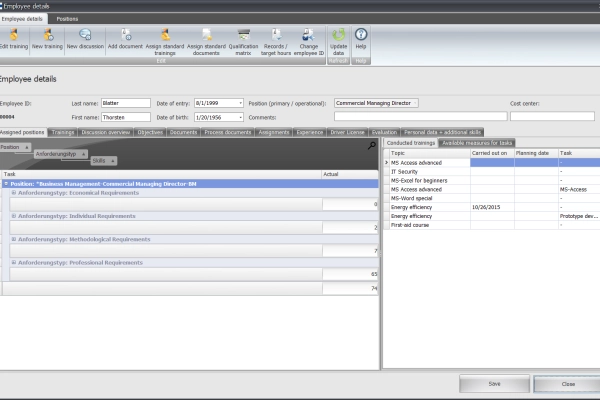Click Records / target hours icon

coord(277,36)
